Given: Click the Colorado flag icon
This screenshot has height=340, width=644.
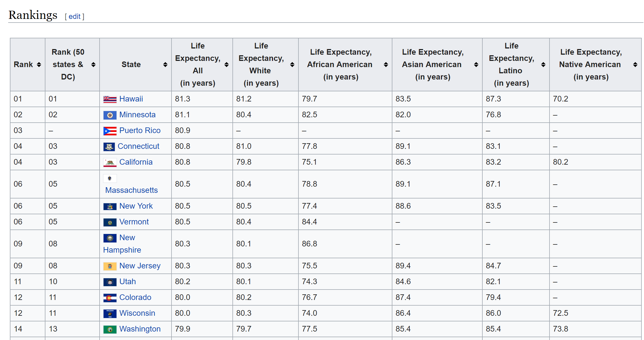Looking at the screenshot, I should (x=110, y=298).
